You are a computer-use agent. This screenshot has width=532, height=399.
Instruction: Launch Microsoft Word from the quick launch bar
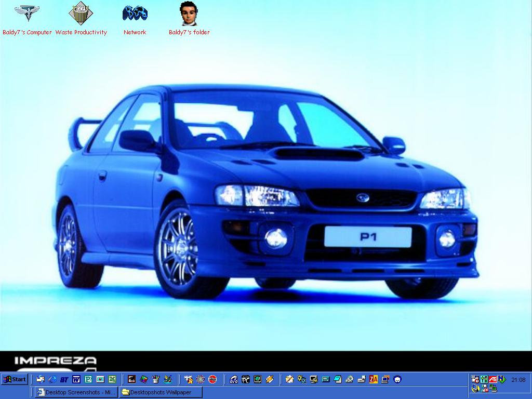(x=76, y=379)
